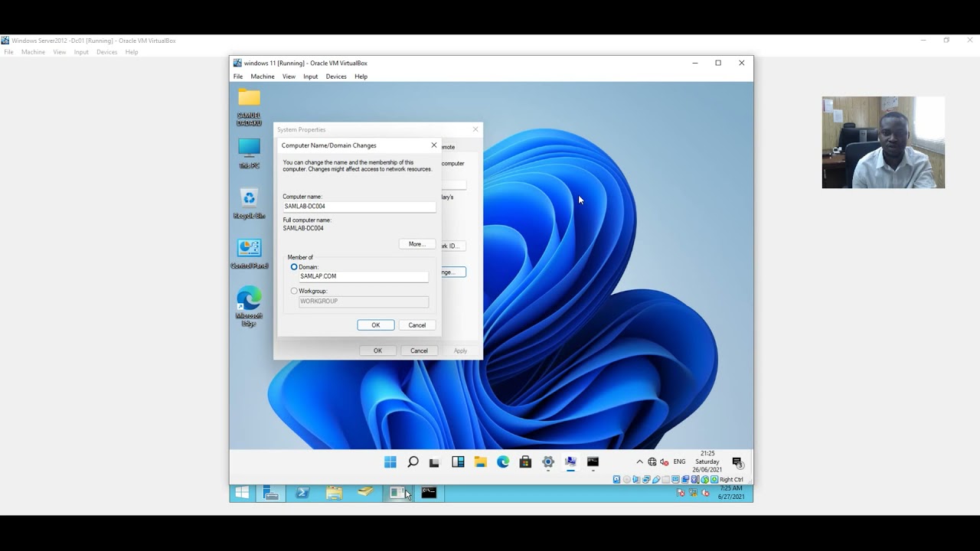The image size is (980, 551).
Task: Click OK in the System Properties window
Action: [377, 350]
